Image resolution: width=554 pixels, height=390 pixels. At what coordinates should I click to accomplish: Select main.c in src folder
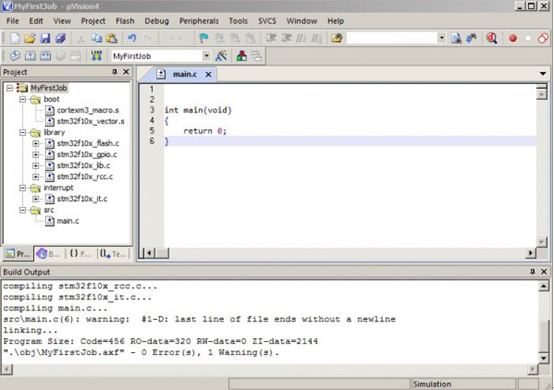coord(67,221)
